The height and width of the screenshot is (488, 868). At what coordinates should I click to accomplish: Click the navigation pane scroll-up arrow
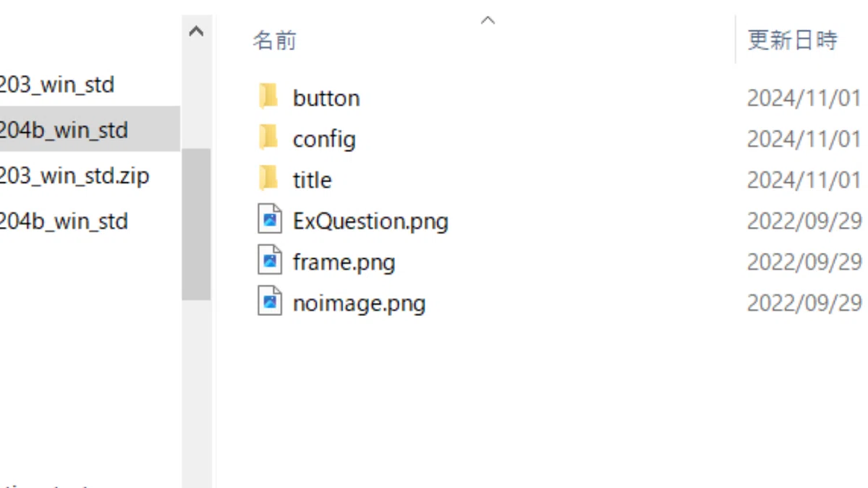196,32
